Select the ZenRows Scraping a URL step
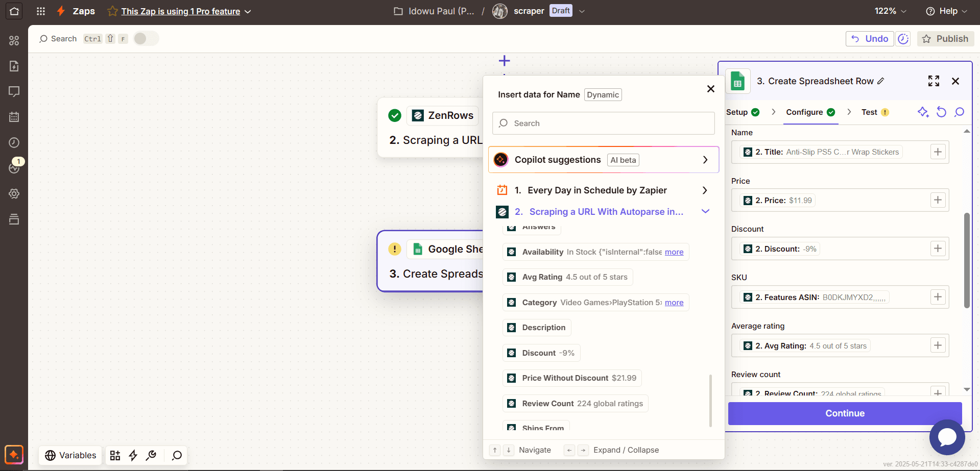This screenshot has width=980, height=471. [x=430, y=128]
